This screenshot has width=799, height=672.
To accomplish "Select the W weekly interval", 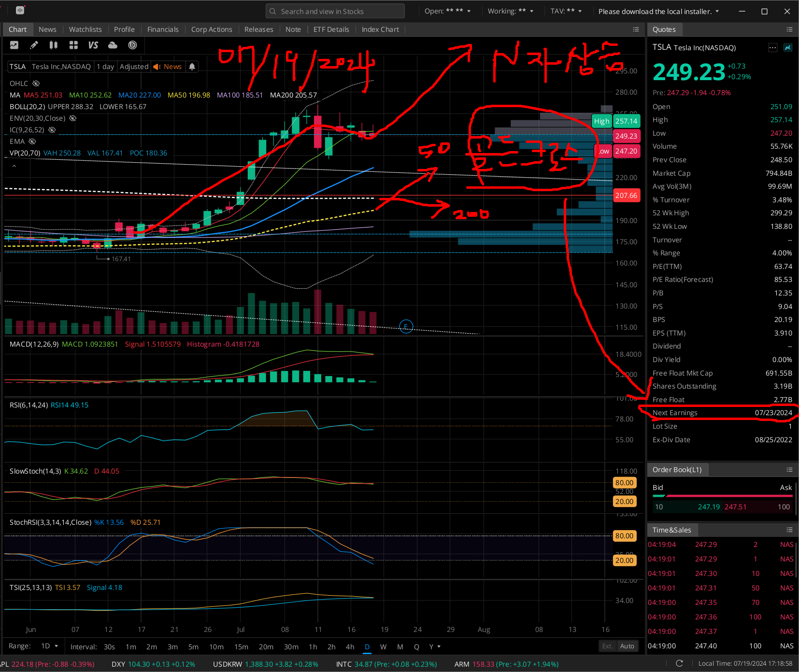I will point(383,647).
